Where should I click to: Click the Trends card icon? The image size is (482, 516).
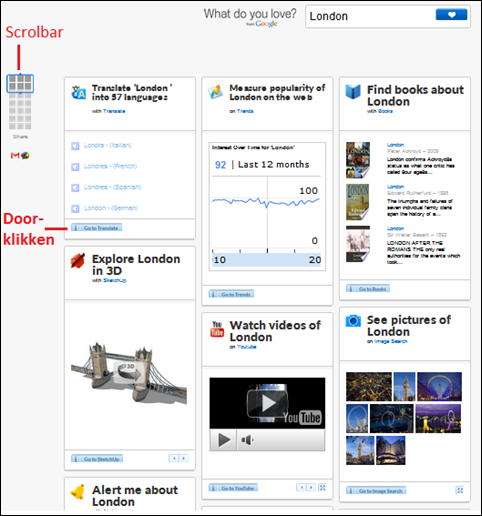215,92
